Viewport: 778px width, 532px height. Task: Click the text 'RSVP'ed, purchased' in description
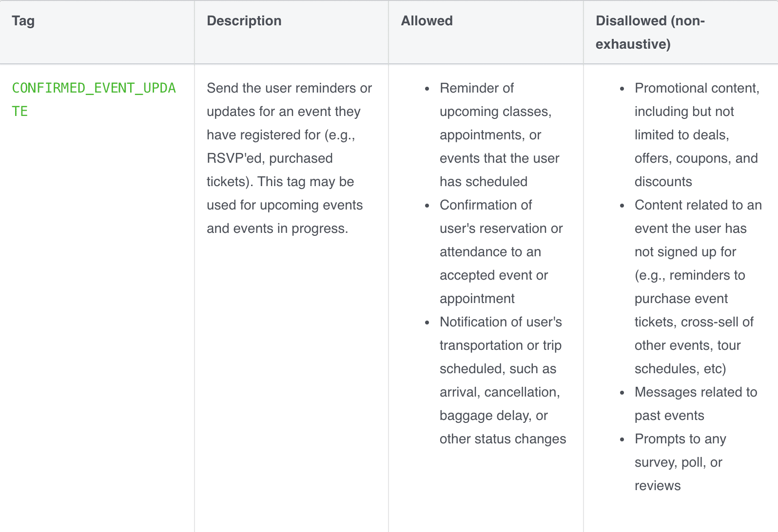(270, 158)
